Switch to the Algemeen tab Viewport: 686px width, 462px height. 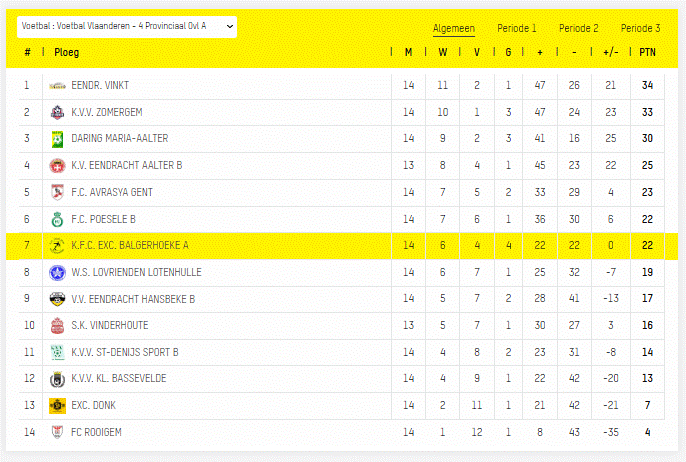tap(454, 29)
